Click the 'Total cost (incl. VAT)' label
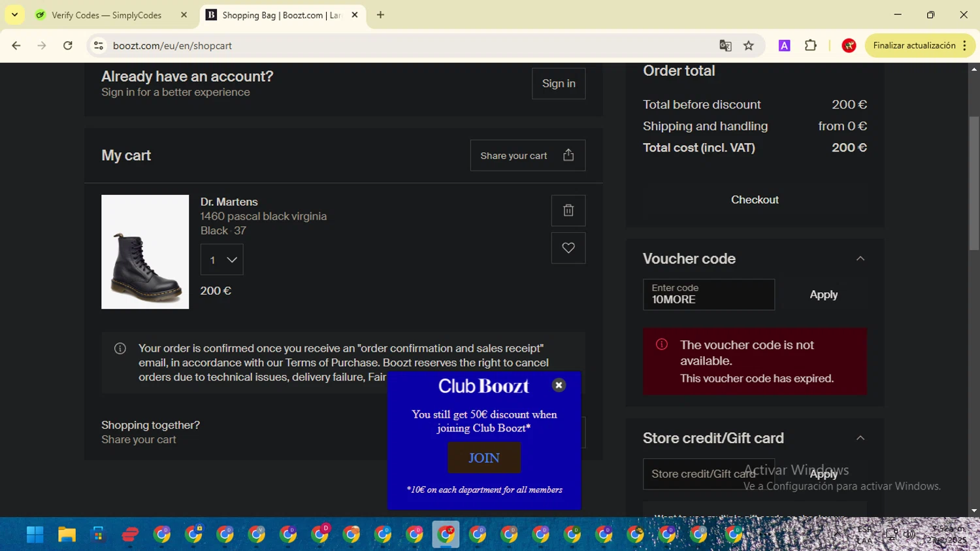This screenshot has height=551, width=980. pos(698,148)
